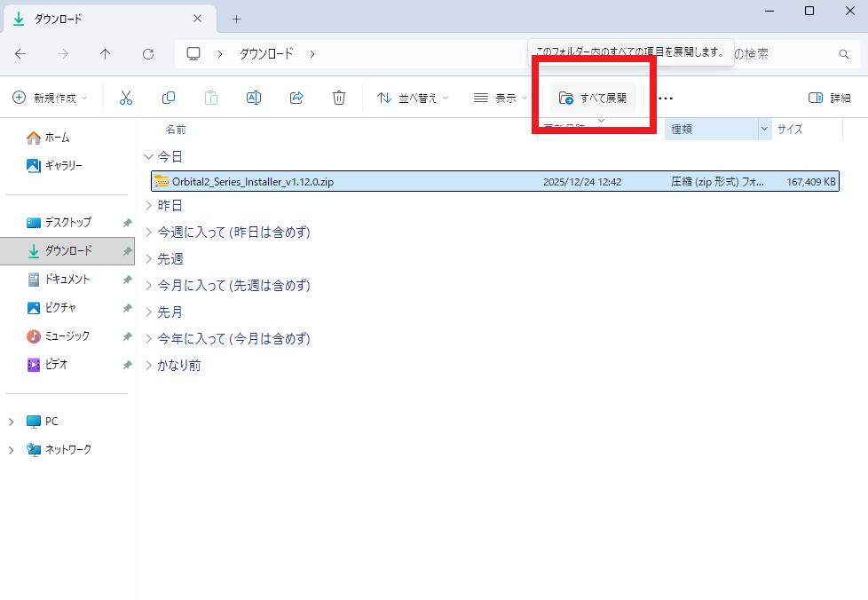Open a new tab with plus button
Image resolution: width=868 pixels, height=600 pixels.
click(x=236, y=19)
